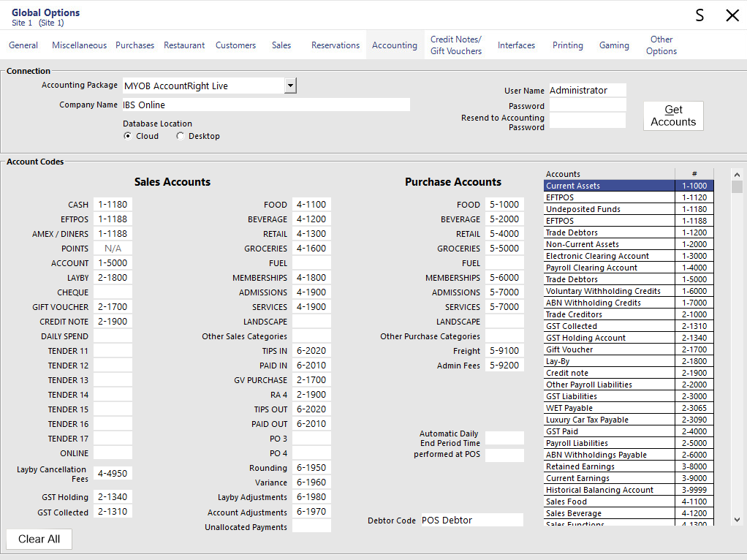Click the Accounts list up scroll arrow
This screenshot has width=747, height=560.
pos(737,174)
